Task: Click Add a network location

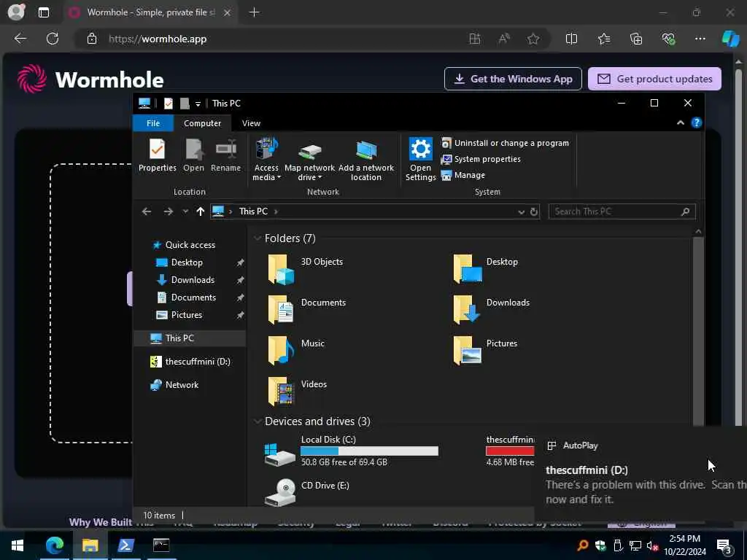Action: 366,160
